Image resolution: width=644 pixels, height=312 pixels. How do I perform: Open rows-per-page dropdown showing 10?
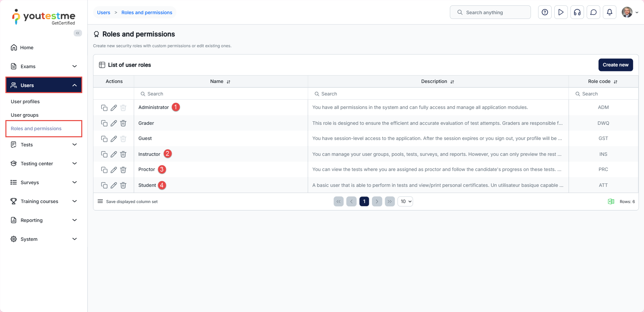click(x=405, y=201)
